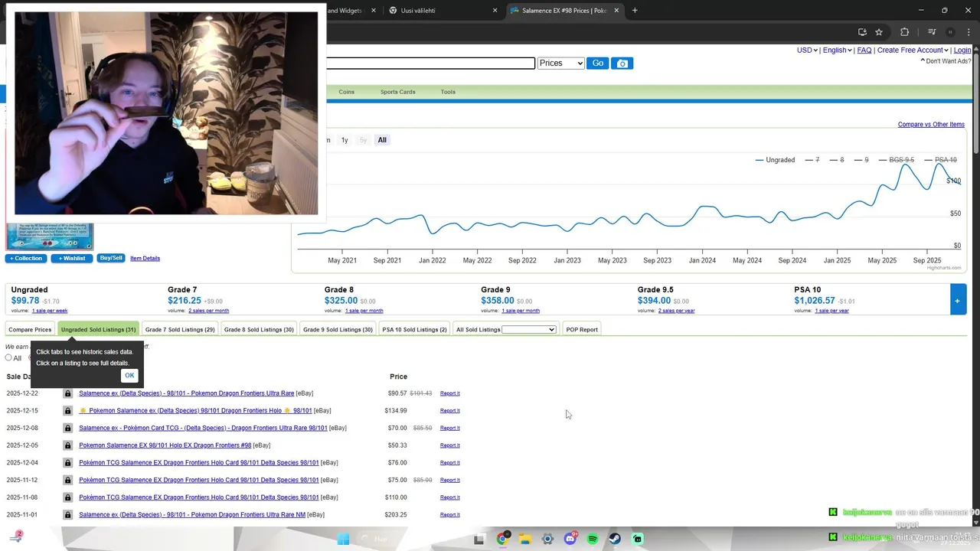Viewport: 980px width, 551px height.
Task: Open the English language dropdown
Action: pos(837,50)
